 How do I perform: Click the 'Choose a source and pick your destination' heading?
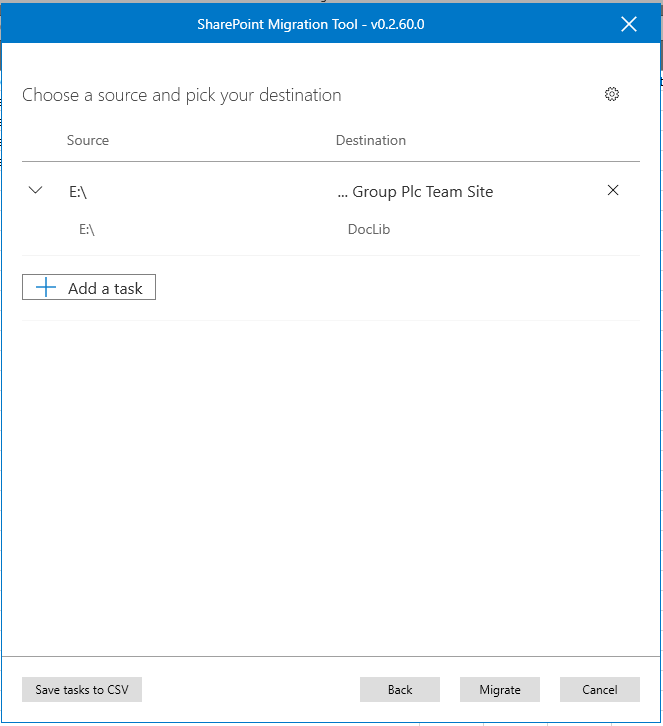click(182, 95)
